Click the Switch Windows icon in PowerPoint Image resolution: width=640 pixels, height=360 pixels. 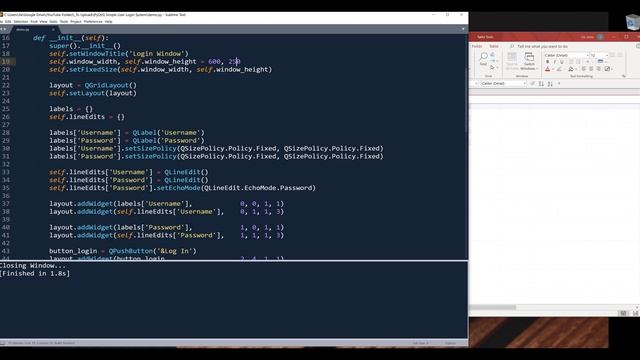[529, 57]
